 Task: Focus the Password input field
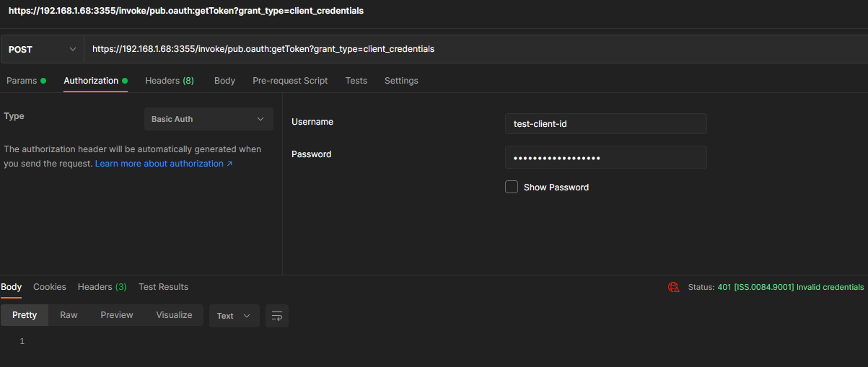(x=605, y=158)
